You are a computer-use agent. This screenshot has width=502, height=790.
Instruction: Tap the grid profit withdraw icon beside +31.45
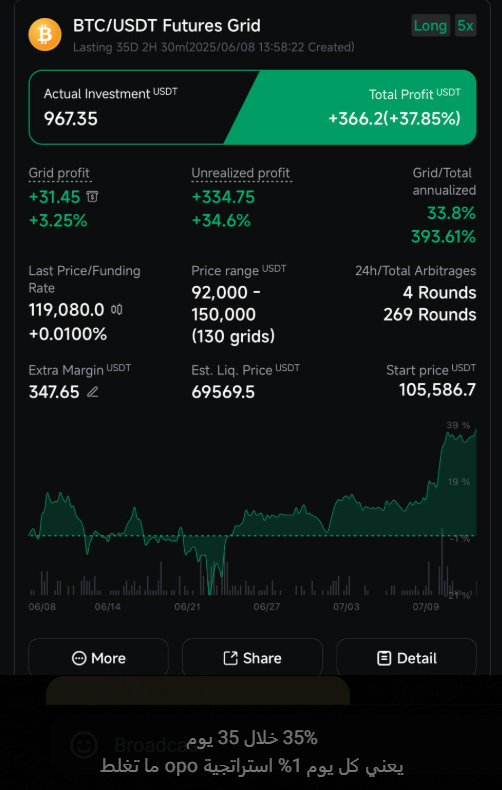tap(92, 196)
